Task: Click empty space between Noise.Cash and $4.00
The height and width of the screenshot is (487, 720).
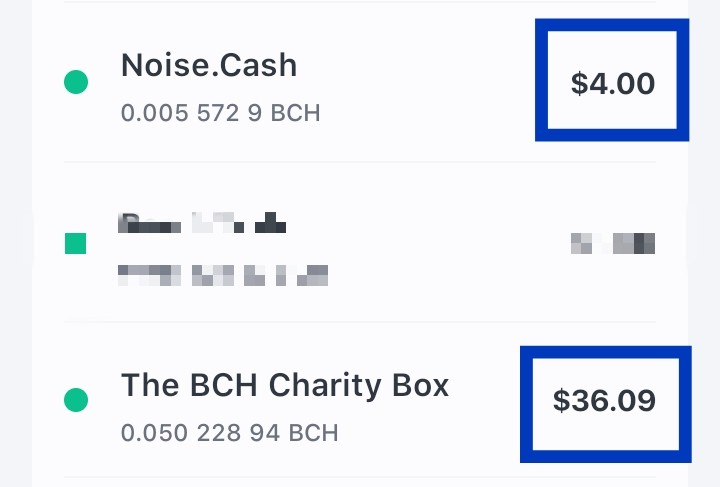Action: tap(416, 83)
